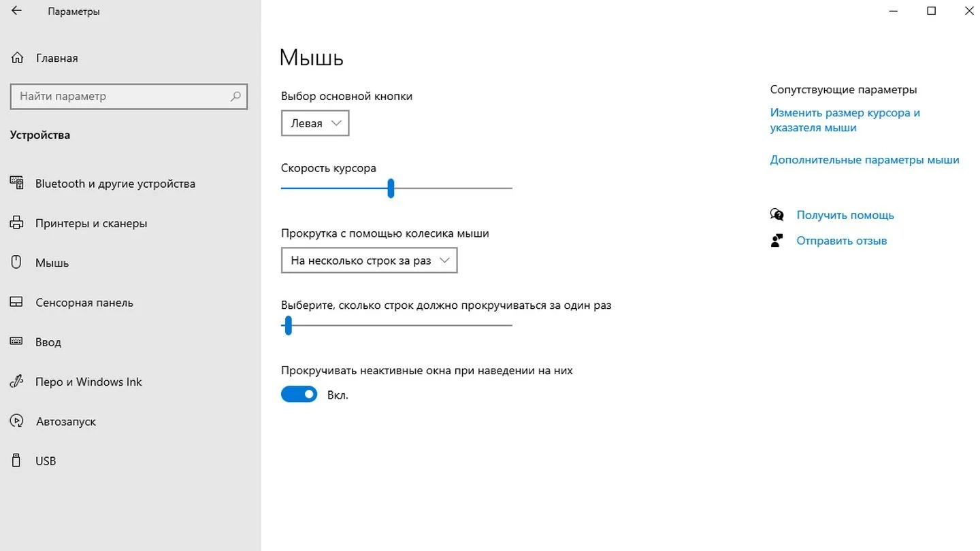Click the Вкл. toggle state label

tap(338, 395)
